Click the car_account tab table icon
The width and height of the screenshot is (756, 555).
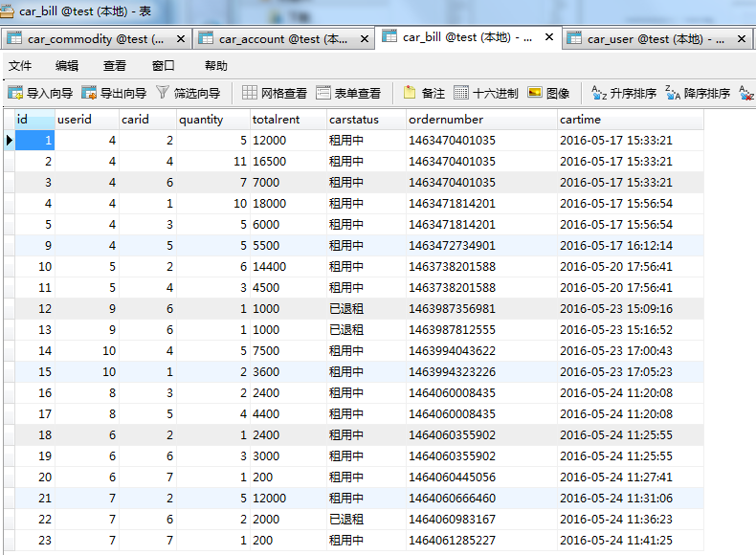pyautogui.click(x=206, y=38)
